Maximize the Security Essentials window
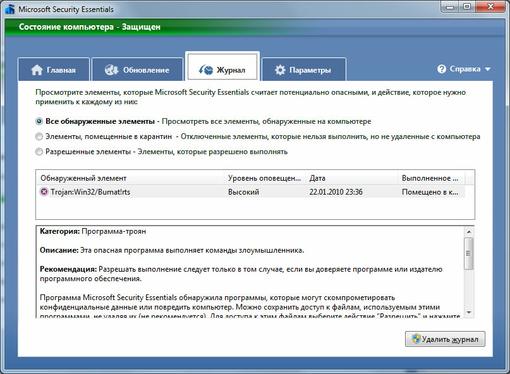 [467, 7]
